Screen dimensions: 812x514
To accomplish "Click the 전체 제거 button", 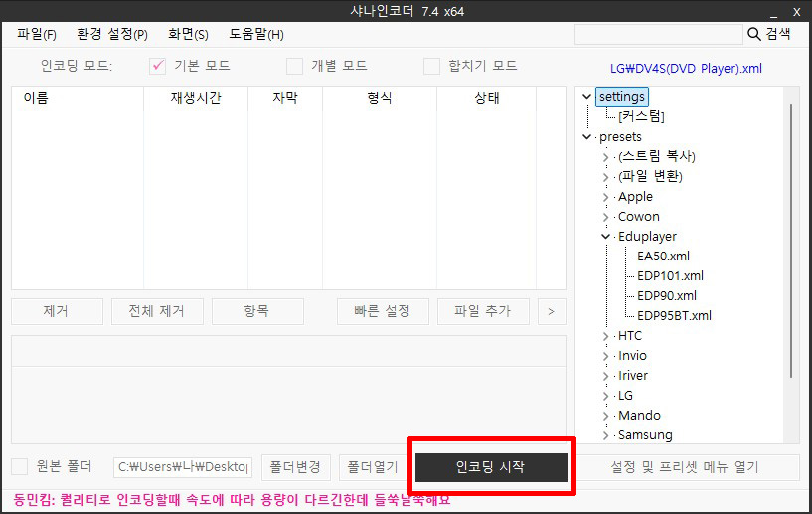I will (x=157, y=311).
